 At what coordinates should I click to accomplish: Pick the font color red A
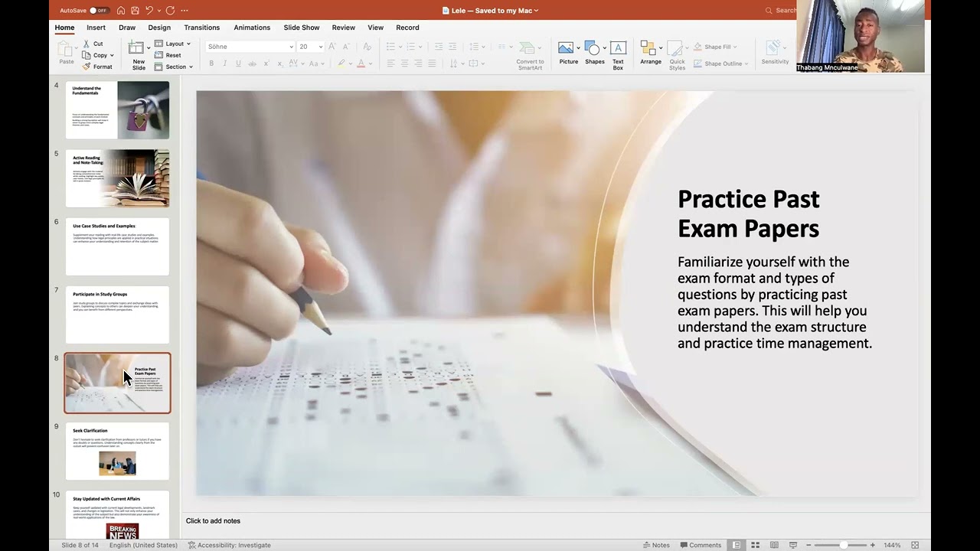pos(361,64)
